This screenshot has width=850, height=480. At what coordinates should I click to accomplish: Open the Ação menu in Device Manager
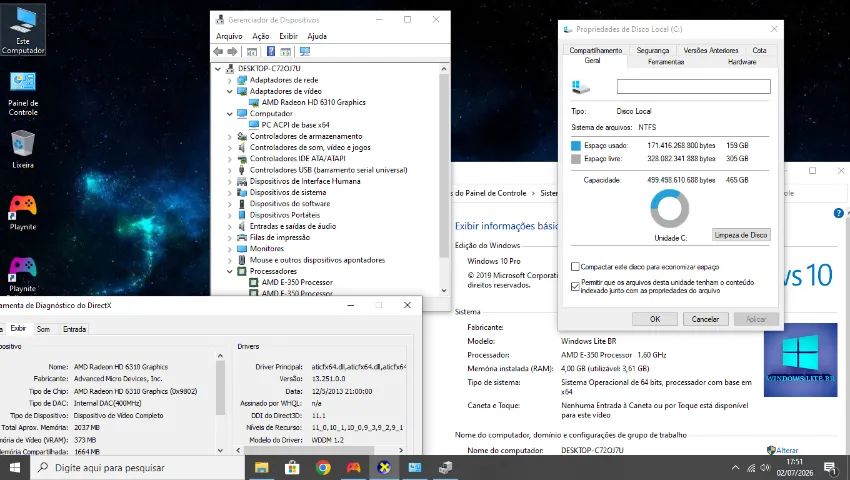click(x=261, y=36)
